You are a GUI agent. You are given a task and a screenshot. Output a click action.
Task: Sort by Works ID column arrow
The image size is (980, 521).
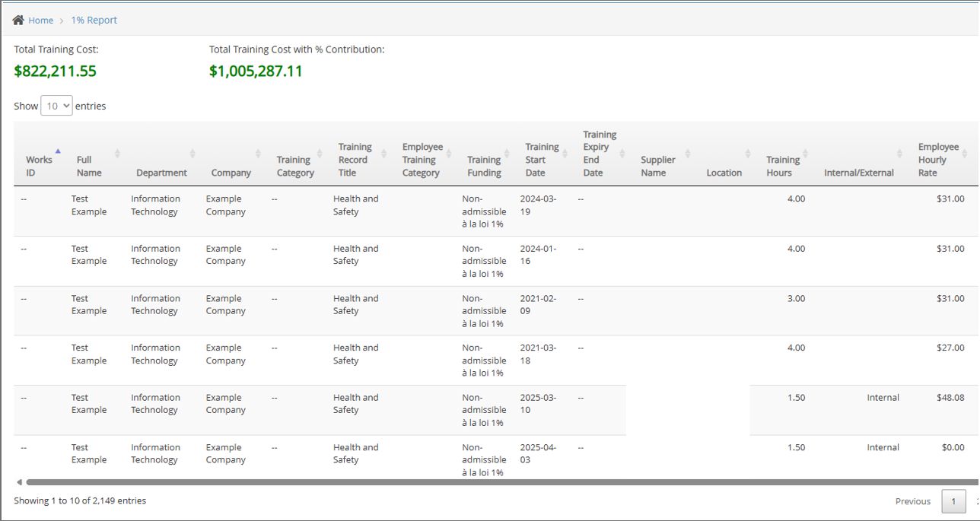(58, 151)
